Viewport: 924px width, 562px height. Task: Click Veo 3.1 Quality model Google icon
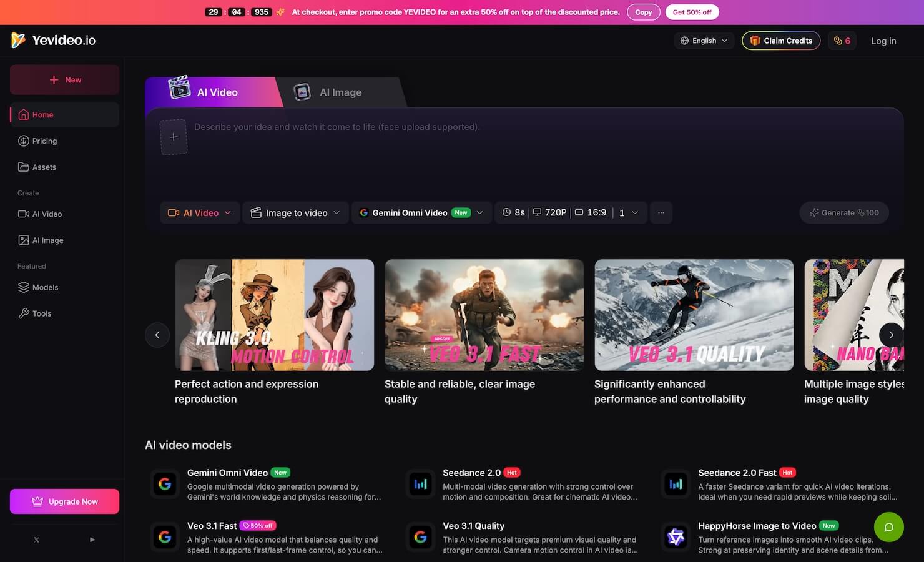coord(421,537)
